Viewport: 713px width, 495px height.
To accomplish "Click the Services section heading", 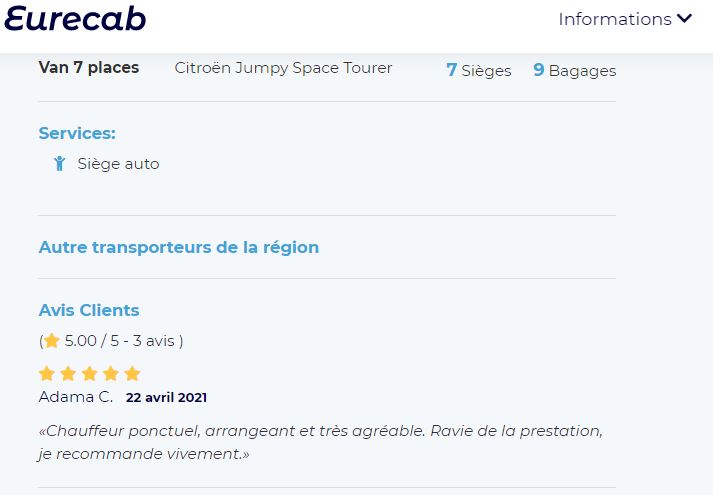I will coord(77,133).
